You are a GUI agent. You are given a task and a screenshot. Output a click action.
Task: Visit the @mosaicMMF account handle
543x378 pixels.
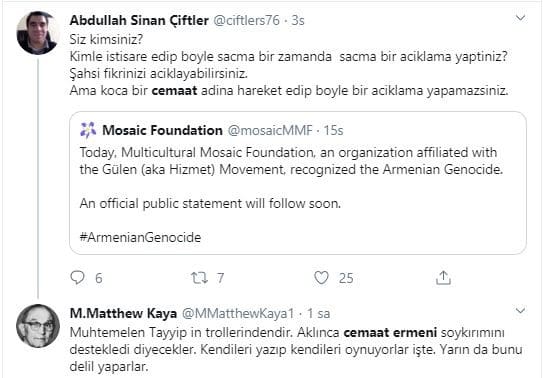[270, 130]
